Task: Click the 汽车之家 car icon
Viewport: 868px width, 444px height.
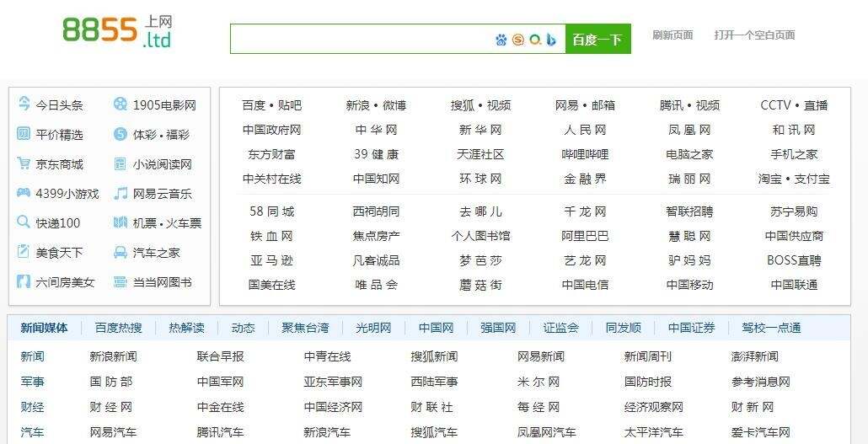Action: click(121, 252)
